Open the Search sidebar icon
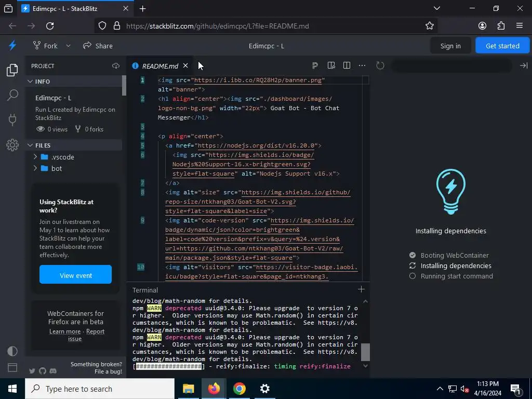This screenshot has height=399, width=532. point(12,95)
